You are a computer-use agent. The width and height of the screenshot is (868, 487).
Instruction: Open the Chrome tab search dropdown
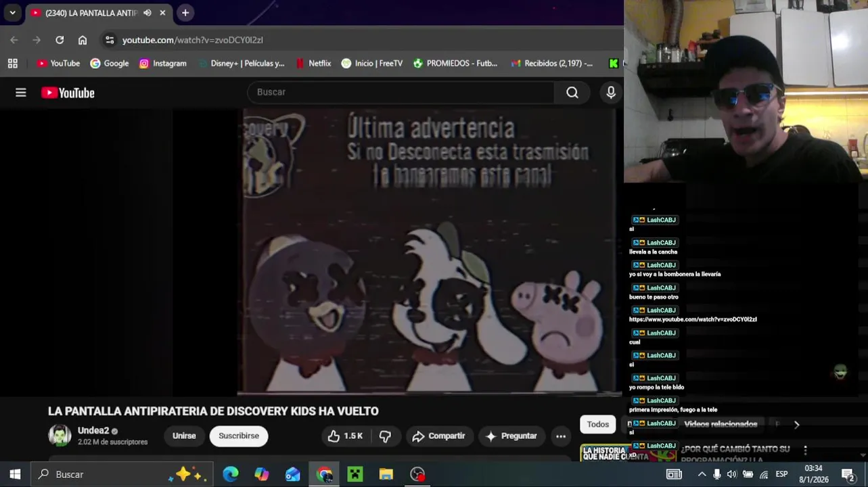12,13
